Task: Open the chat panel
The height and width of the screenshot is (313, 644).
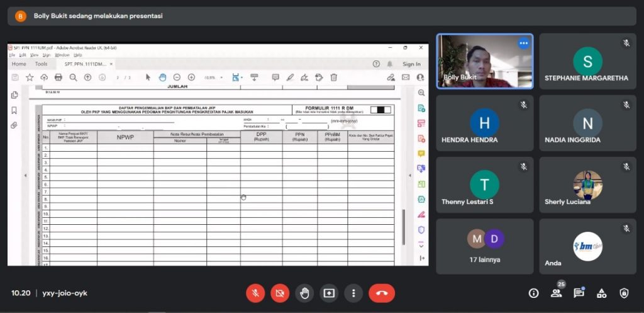Action: (x=579, y=293)
